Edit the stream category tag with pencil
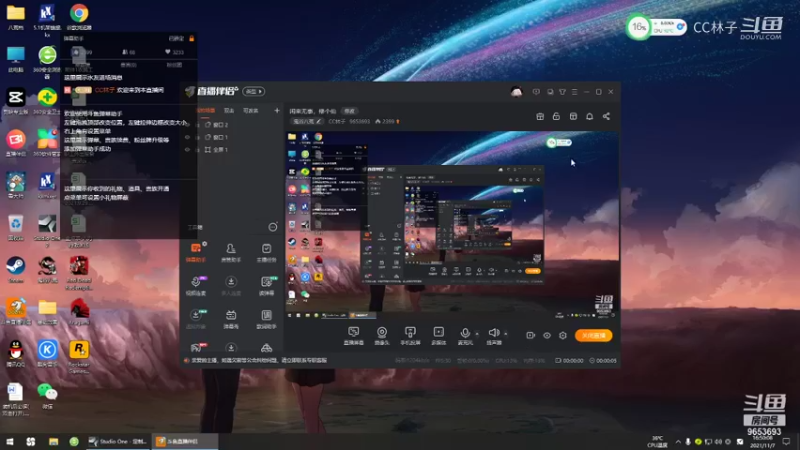800x450 pixels. [307, 121]
